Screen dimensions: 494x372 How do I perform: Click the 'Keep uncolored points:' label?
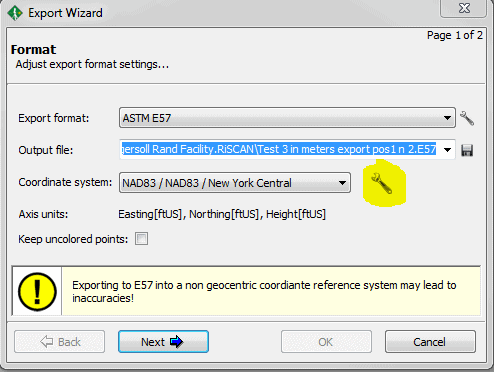pyautogui.click(x=73, y=239)
